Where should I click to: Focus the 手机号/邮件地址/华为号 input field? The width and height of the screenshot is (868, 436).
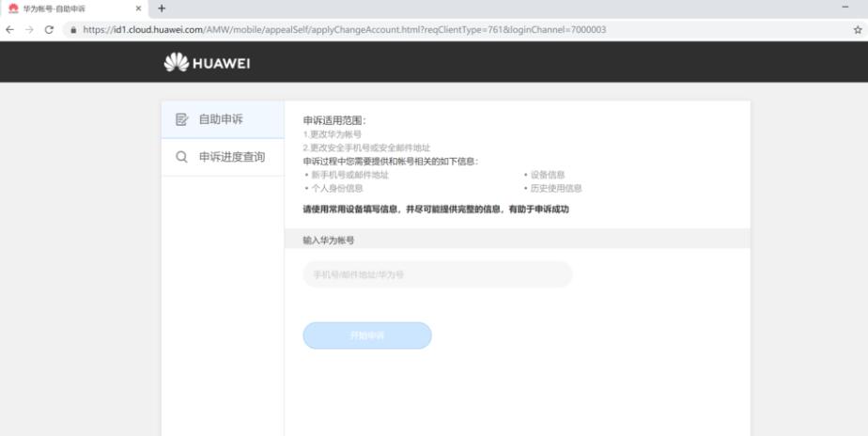point(438,274)
